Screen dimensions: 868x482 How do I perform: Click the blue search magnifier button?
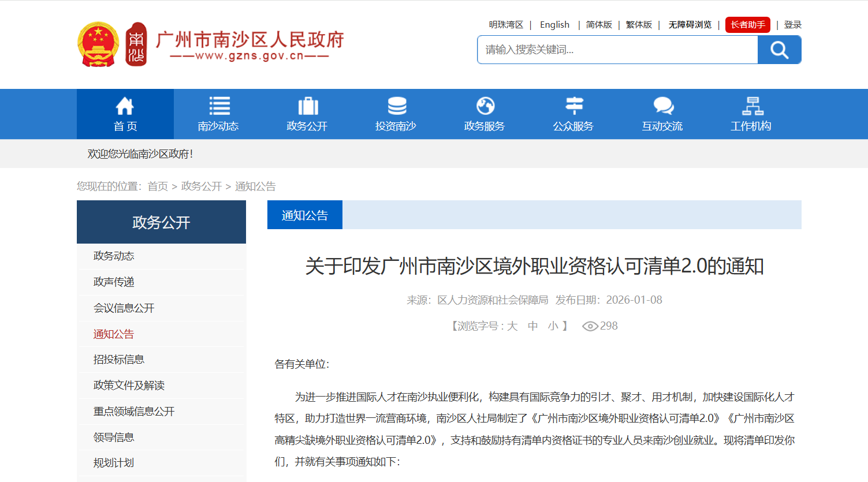point(779,50)
